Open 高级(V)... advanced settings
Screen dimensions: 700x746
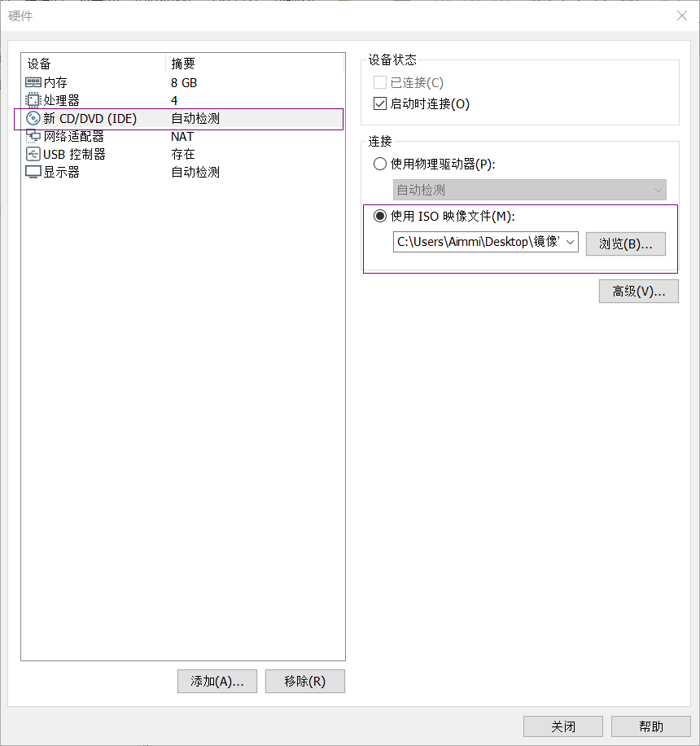pos(639,292)
